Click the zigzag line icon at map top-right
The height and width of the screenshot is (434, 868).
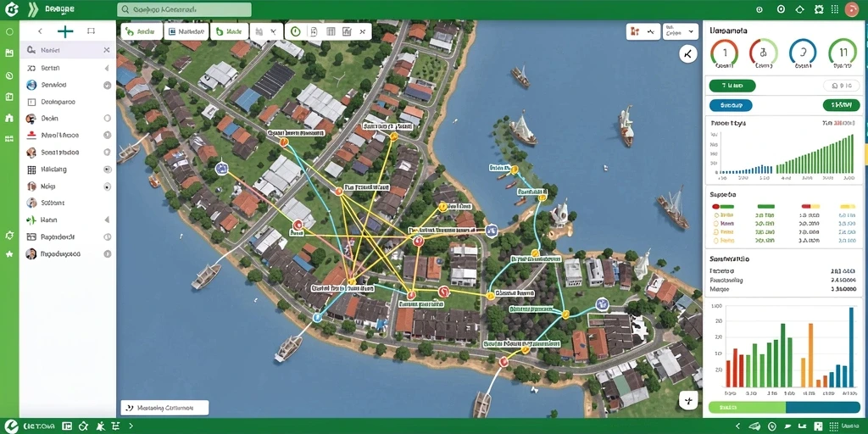(651, 31)
